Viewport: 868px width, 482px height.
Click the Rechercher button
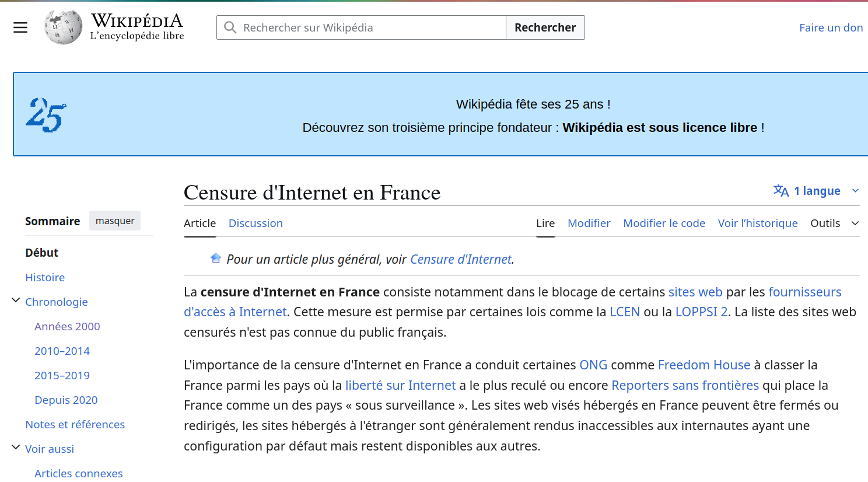[x=544, y=27]
